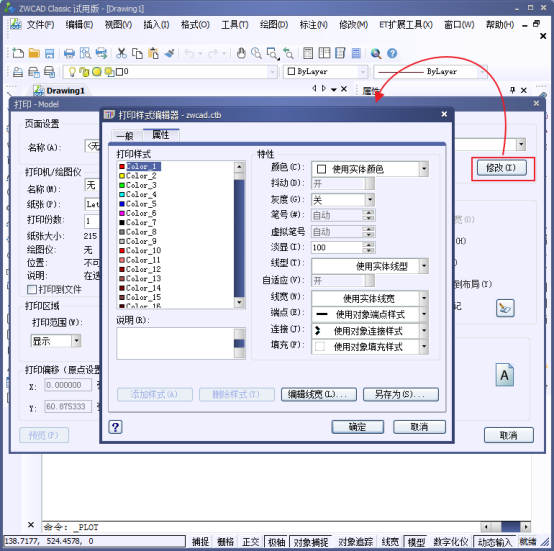Open the 绘图(D) menu
Image resolution: width=554 pixels, height=551 pixels.
coord(274,24)
